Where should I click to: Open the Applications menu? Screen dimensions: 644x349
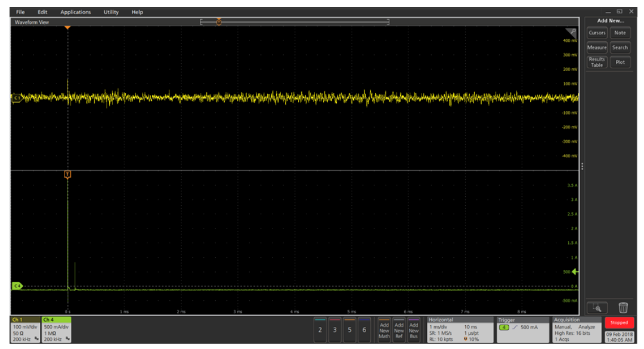pos(76,12)
